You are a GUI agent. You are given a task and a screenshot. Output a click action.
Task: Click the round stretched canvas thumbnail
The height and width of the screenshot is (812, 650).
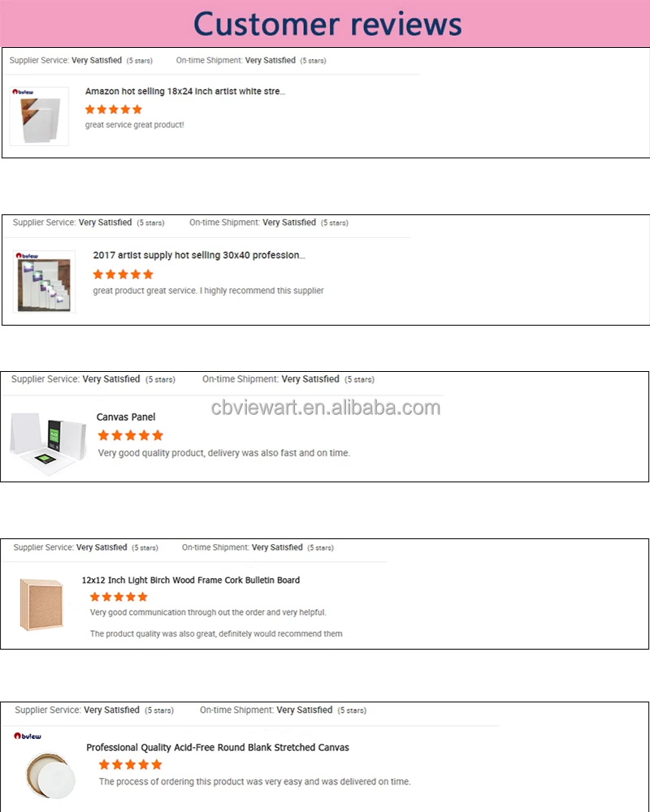51,774
